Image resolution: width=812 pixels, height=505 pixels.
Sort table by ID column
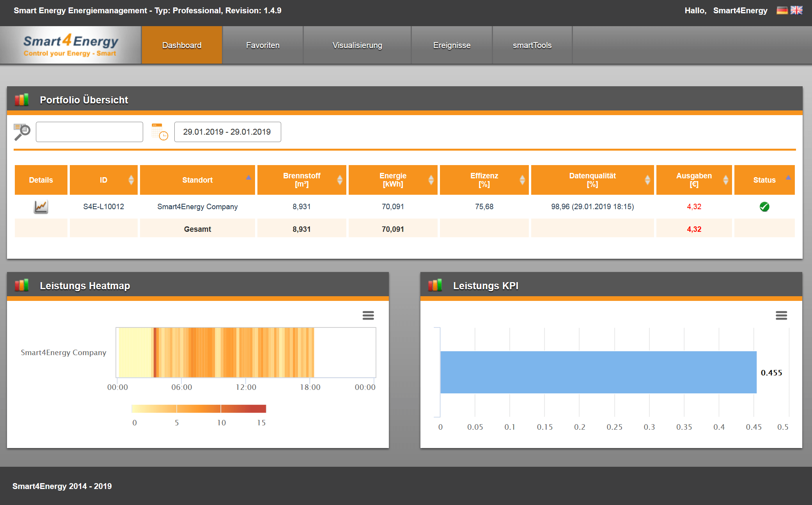coord(104,180)
